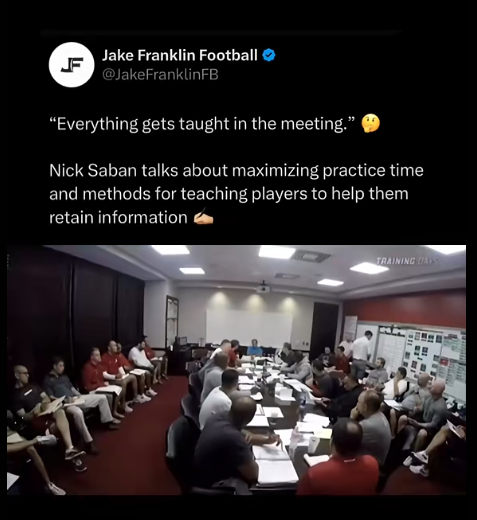This screenshot has width=477, height=520.
Task: Click the man standing by the wall board
Action: tap(362, 353)
